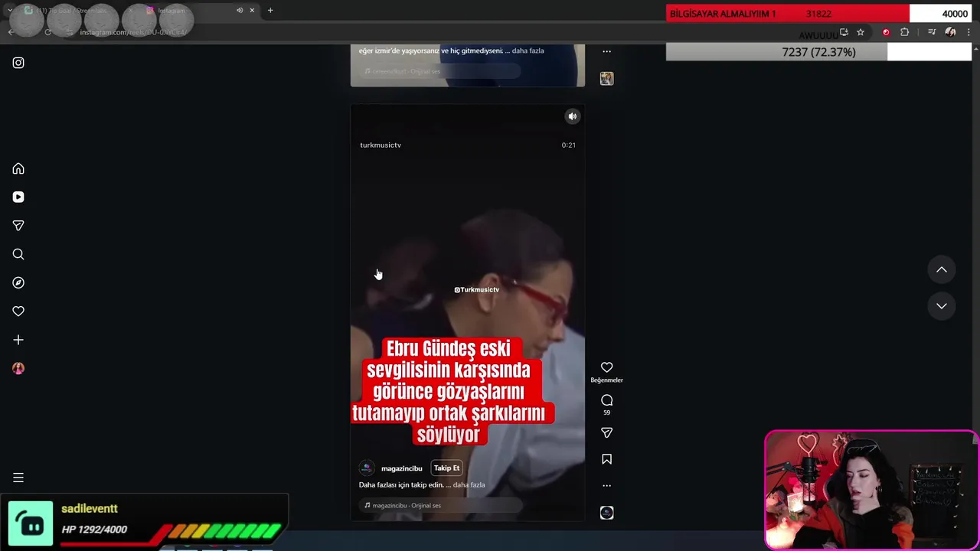Go to the next reel with down arrow
The image size is (980, 551).
point(942,306)
